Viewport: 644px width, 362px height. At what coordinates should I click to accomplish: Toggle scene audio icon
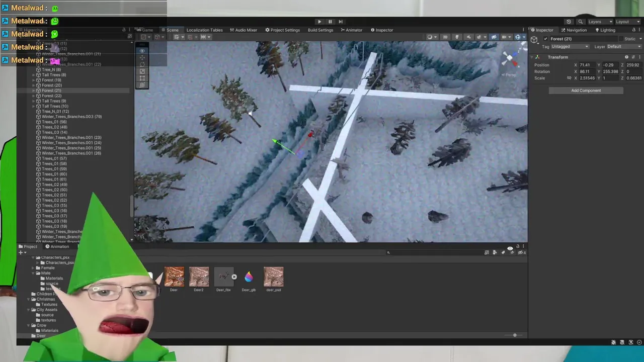tap(468, 37)
